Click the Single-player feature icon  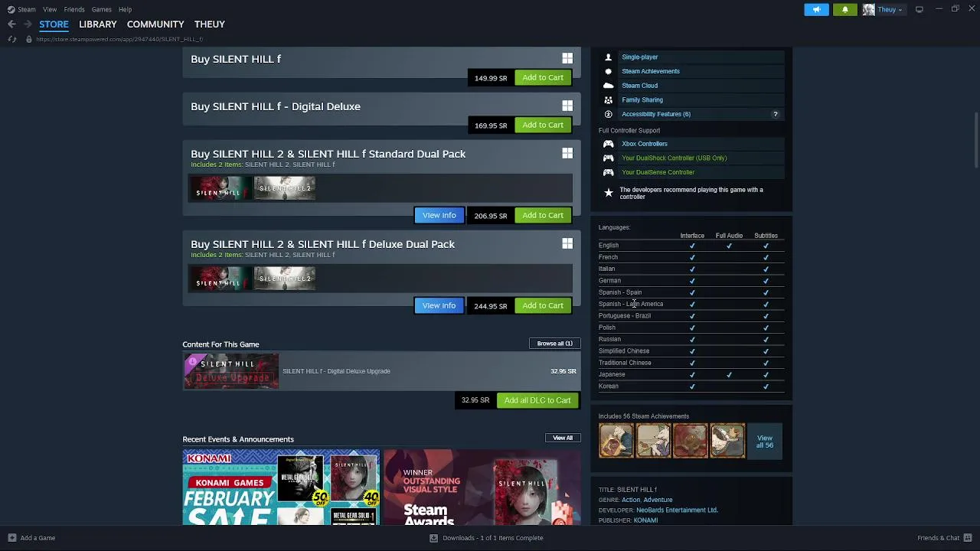(609, 57)
